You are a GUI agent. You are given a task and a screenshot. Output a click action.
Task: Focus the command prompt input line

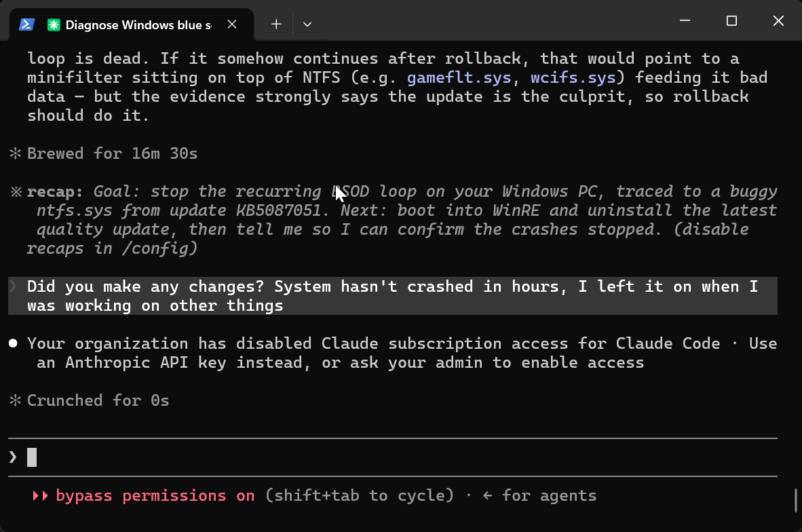click(393, 457)
